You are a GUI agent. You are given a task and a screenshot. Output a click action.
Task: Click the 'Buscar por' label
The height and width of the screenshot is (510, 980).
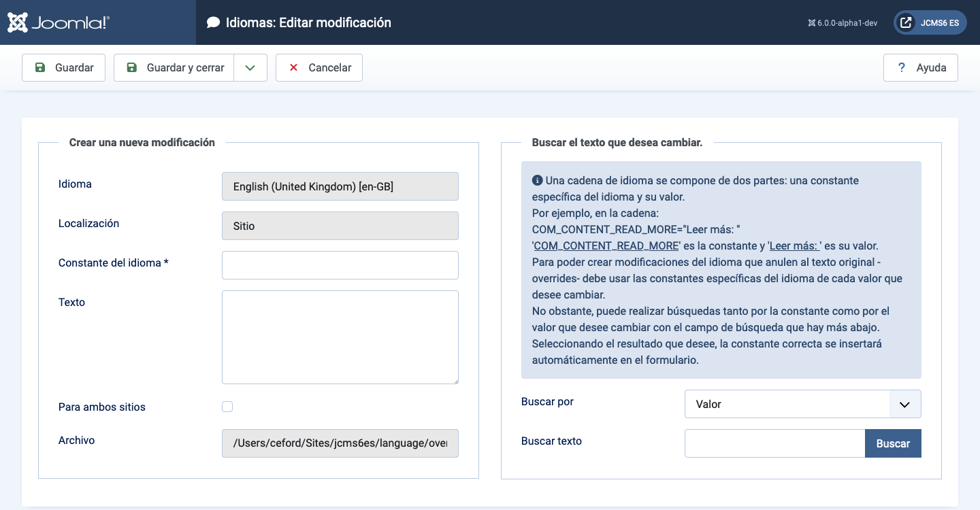547,401
